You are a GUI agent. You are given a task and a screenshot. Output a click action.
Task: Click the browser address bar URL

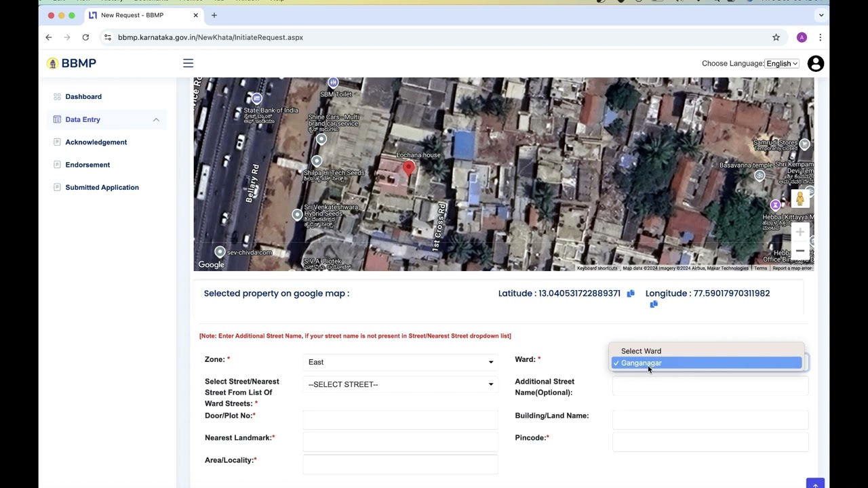click(x=210, y=37)
